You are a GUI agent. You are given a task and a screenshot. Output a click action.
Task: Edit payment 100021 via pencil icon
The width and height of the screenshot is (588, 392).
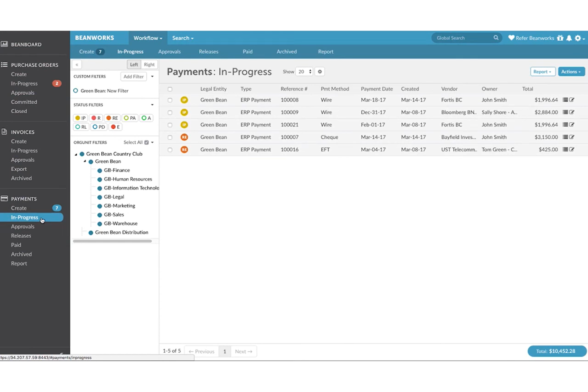point(572,124)
